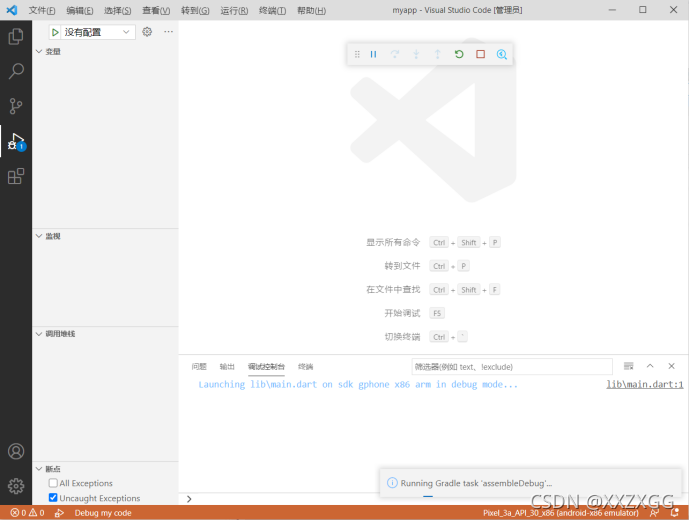Screen dimensions: 689x520
Task: Select the Pixel_3a_API_30_x86 device in status bar
Action: point(561,513)
